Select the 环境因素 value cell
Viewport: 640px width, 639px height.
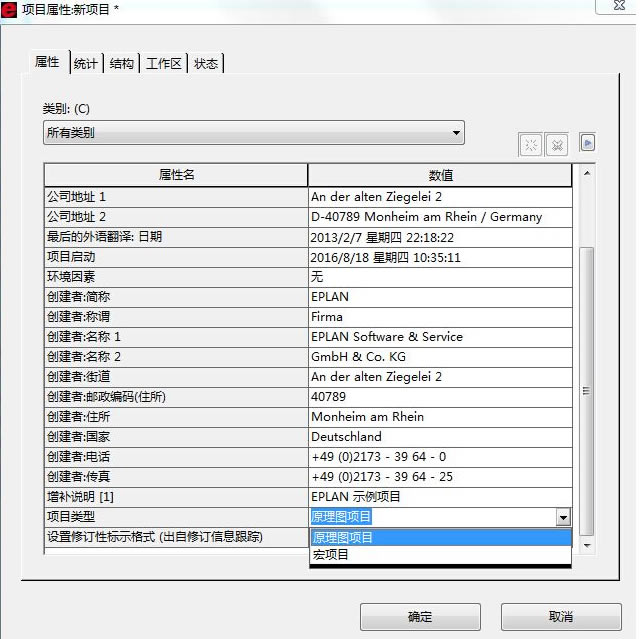(x=440, y=277)
